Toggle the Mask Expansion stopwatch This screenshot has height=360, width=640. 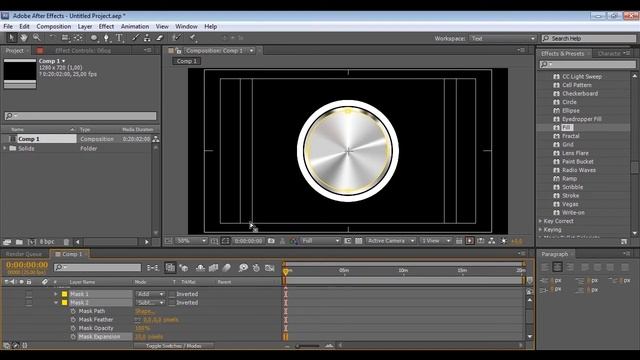point(73,337)
